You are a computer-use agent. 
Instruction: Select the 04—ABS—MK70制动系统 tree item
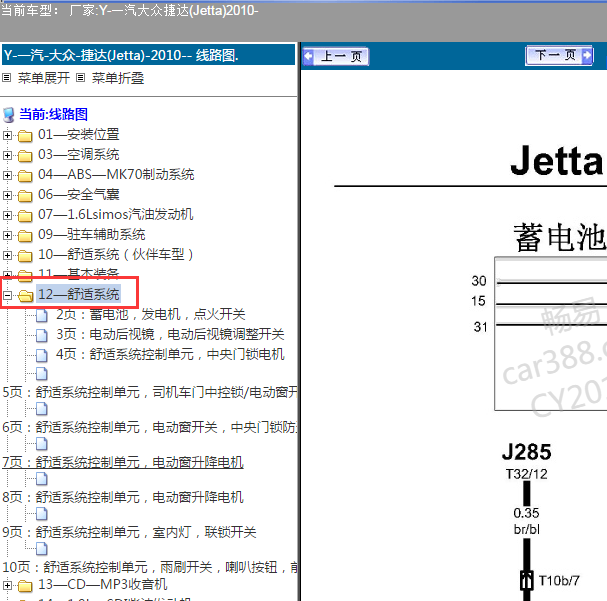point(116,175)
